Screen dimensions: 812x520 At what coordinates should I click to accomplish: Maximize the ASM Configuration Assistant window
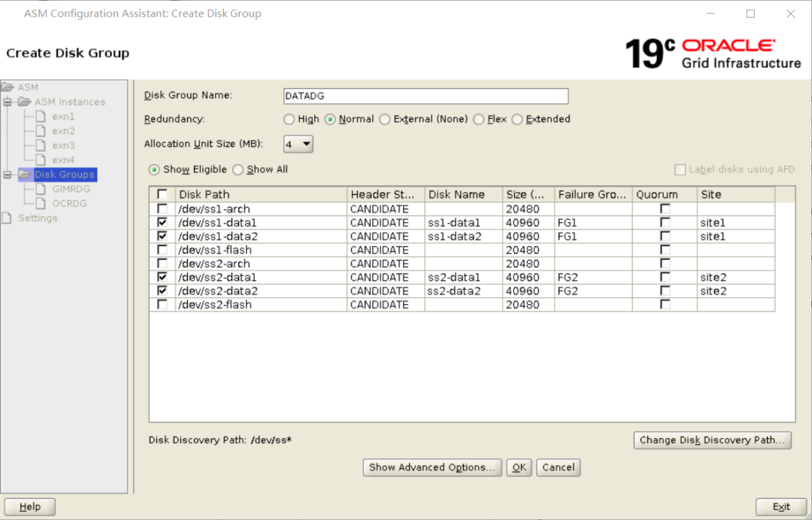(750, 14)
